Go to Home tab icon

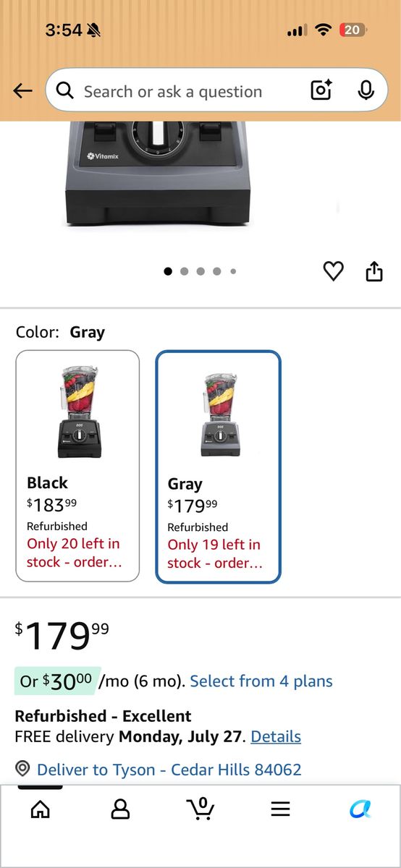pos(41,809)
